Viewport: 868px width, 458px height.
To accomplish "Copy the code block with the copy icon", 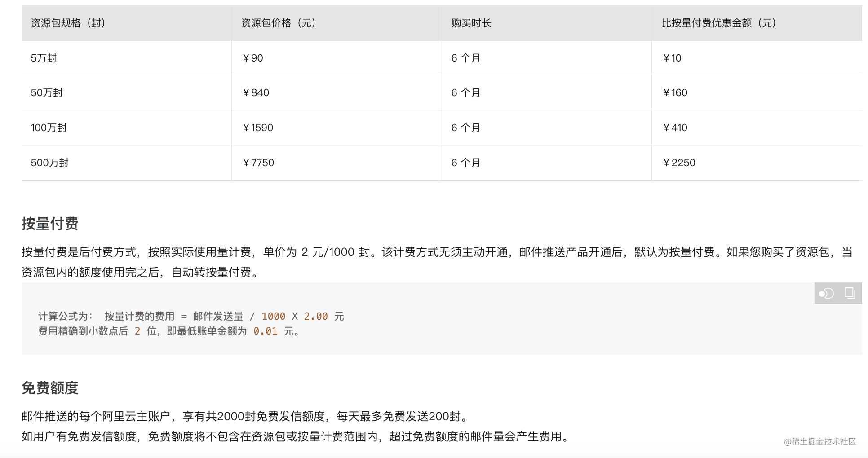I will [x=849, y=293].
